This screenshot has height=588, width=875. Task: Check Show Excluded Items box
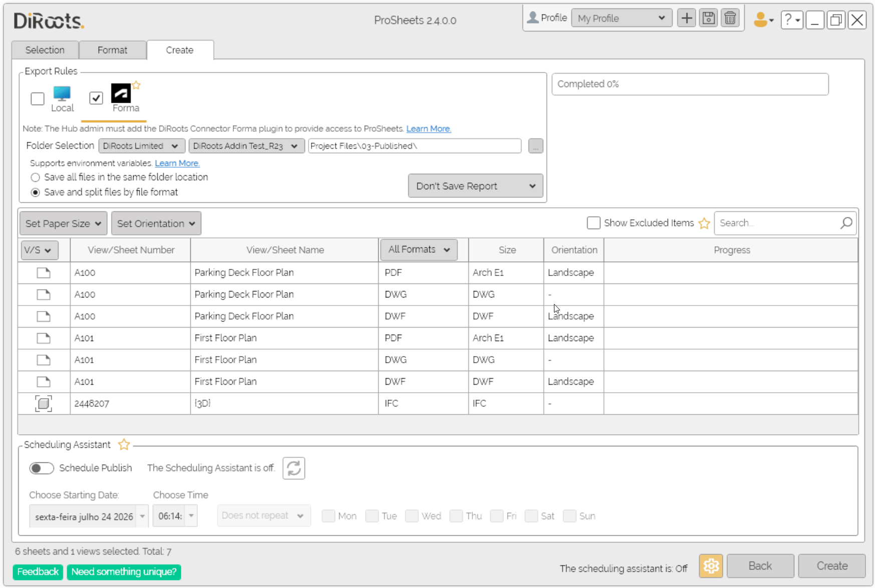[x=594, y=223]
